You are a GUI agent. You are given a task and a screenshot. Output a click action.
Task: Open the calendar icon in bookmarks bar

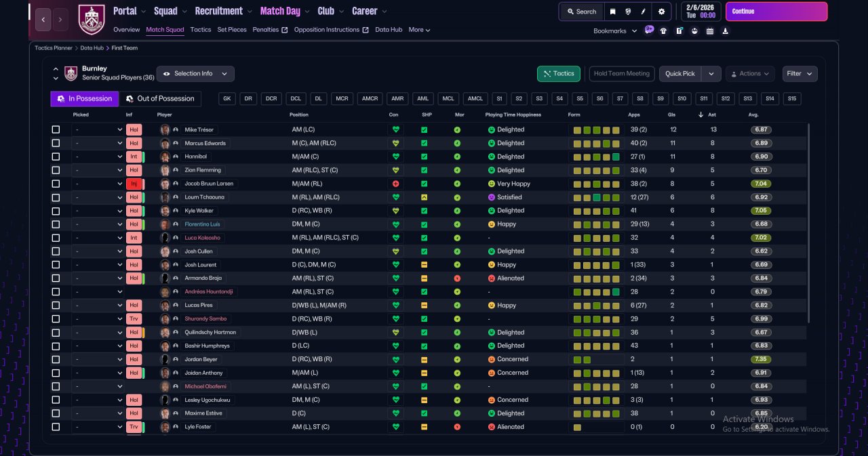pos(710,30)
